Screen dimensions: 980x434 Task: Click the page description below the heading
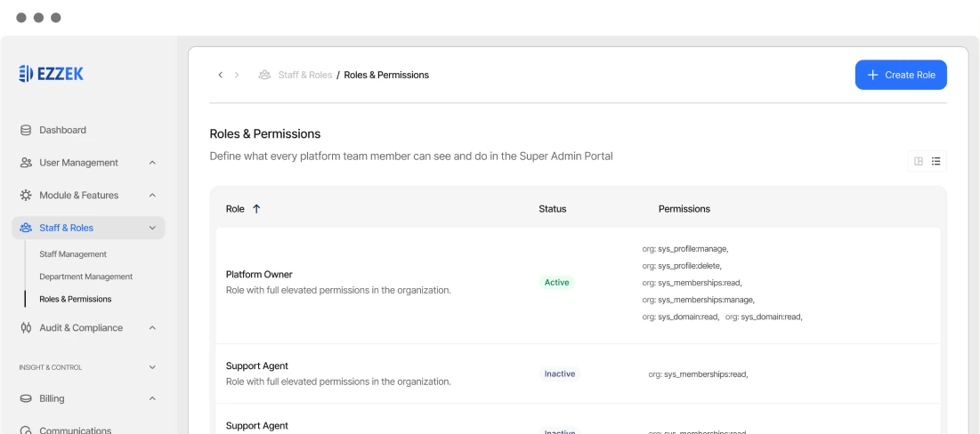coord(411,157)
